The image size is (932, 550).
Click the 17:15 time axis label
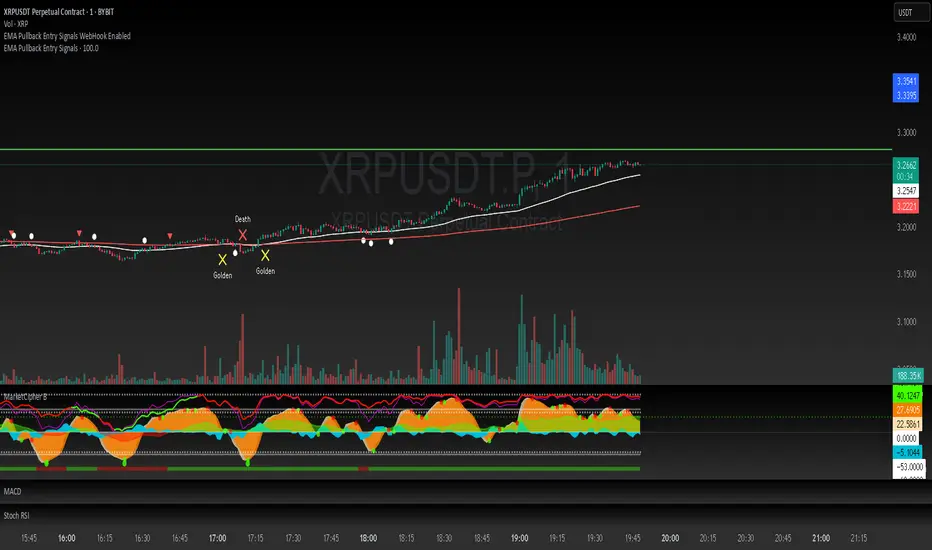pos(255,538)
